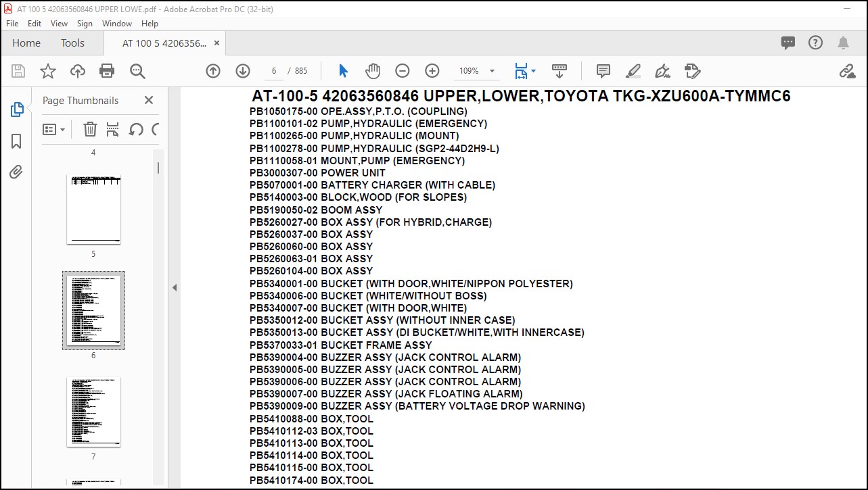Click the Save file icon
Viewport: 868px width, 490px height.
coord(18,71)
